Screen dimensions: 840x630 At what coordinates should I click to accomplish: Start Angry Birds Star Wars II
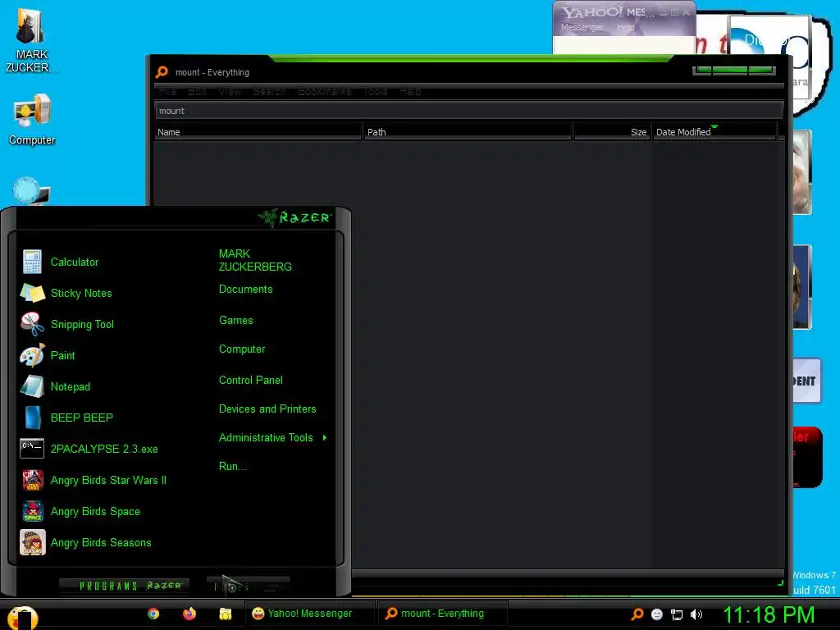94,480
